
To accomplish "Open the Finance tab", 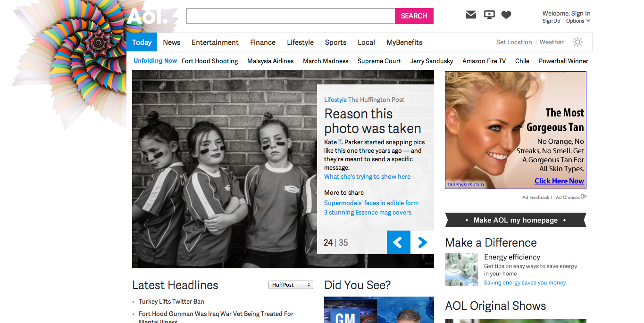I will (x=263, y=42).
